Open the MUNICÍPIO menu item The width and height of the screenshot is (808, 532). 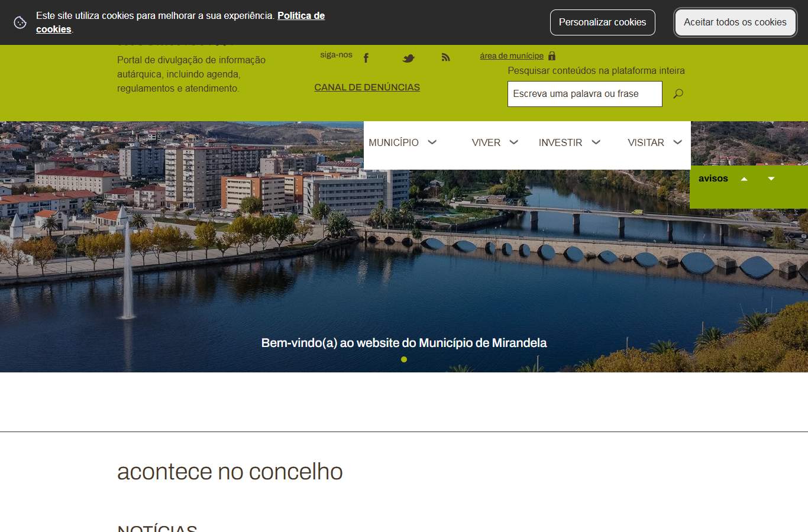tap(393, 142)
